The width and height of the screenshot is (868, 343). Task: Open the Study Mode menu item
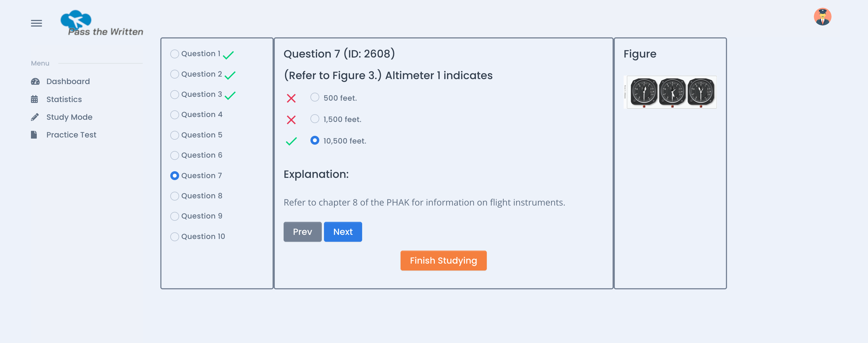point(69,117)
